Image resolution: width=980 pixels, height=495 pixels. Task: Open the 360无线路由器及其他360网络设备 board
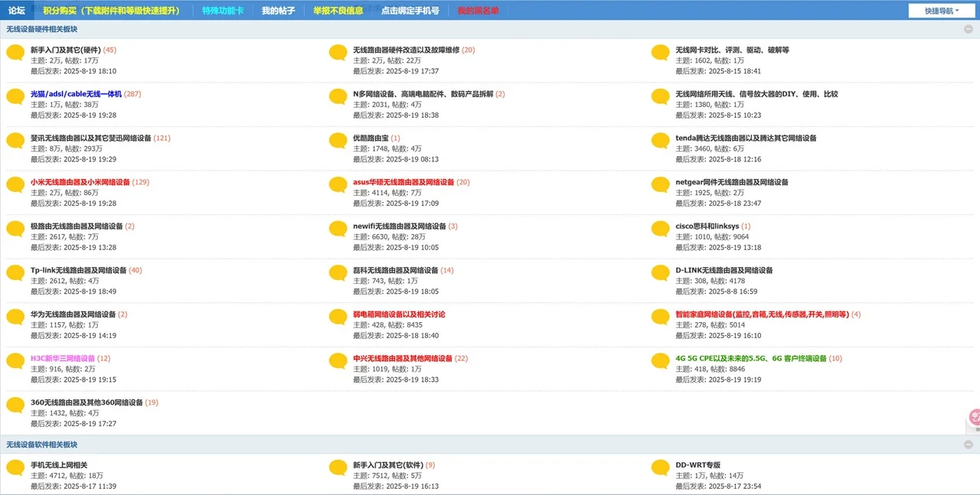[87, 402]
